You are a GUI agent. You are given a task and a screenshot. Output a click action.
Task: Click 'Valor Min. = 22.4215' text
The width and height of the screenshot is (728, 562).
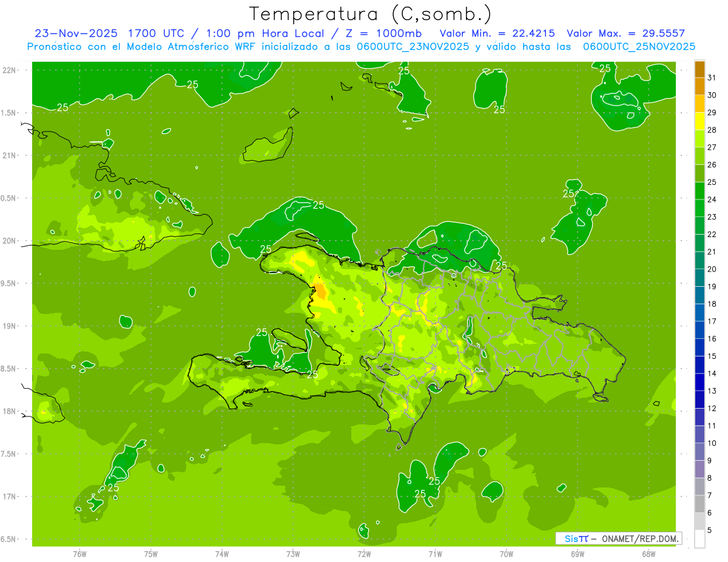[x=497, y=33]
